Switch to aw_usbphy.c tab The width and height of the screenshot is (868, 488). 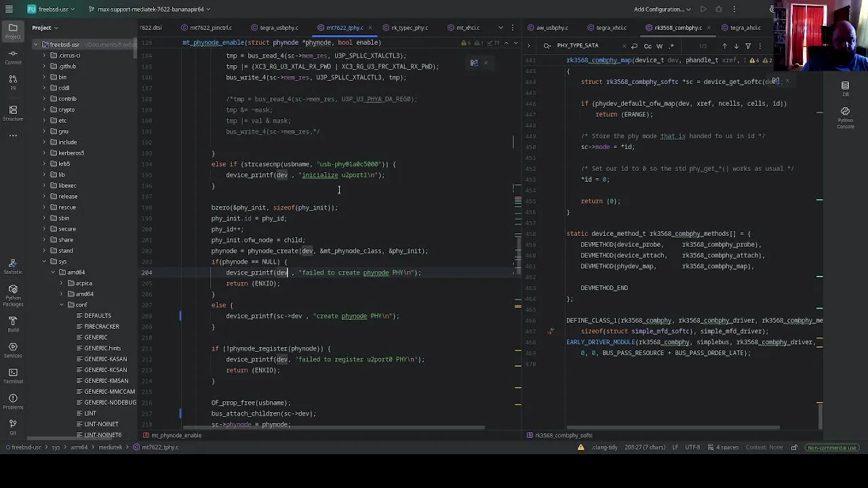(x=547, y=28)
